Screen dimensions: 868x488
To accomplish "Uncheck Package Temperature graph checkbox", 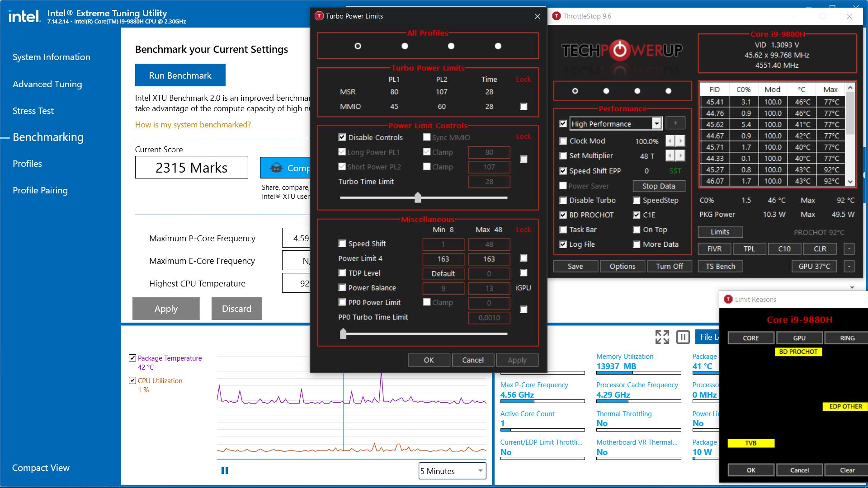I will 132,358.
